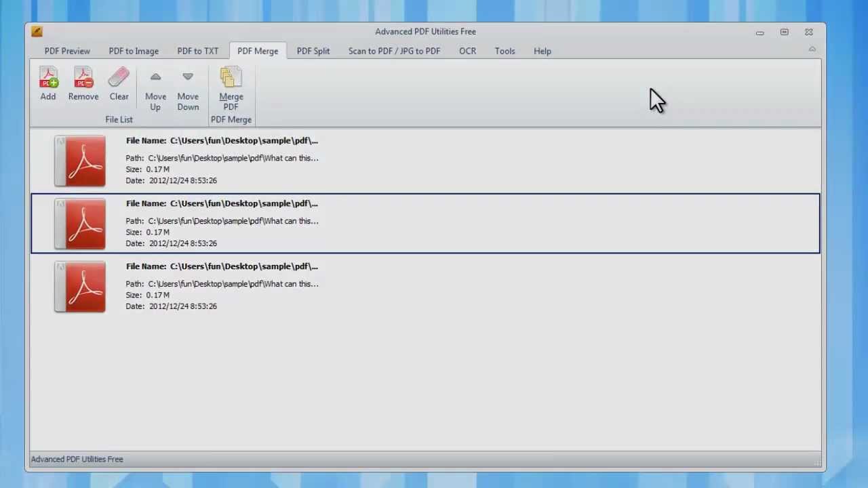Minimize the Advanced PDF Utilities window
This screenshot has width=868, height=488.
pyautogui.click(x=759, y=32)
